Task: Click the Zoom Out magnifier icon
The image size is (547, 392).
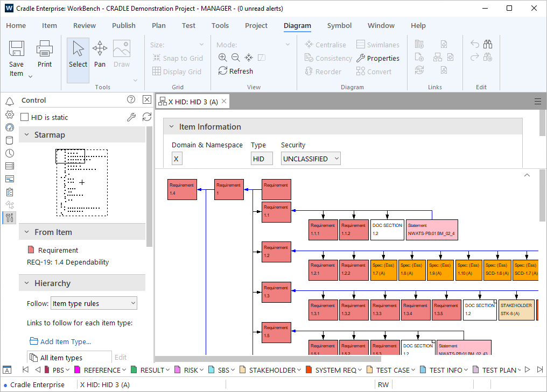Action: coord(235,58)
